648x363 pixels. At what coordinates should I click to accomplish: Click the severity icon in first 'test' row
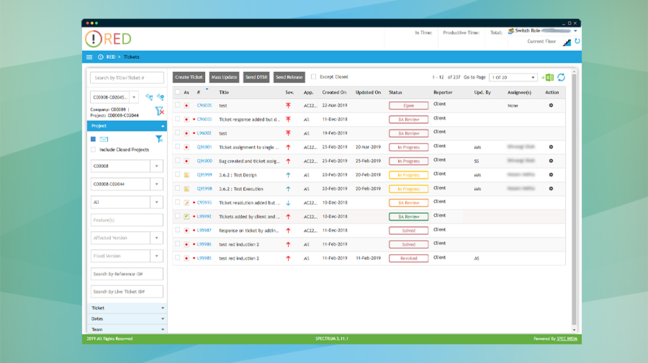[x=288, y=105]
